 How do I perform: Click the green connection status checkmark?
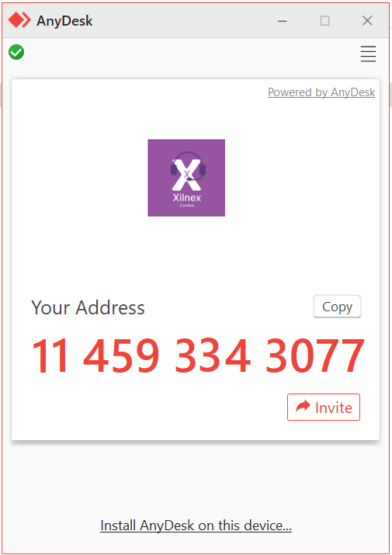tap(16, 52)
